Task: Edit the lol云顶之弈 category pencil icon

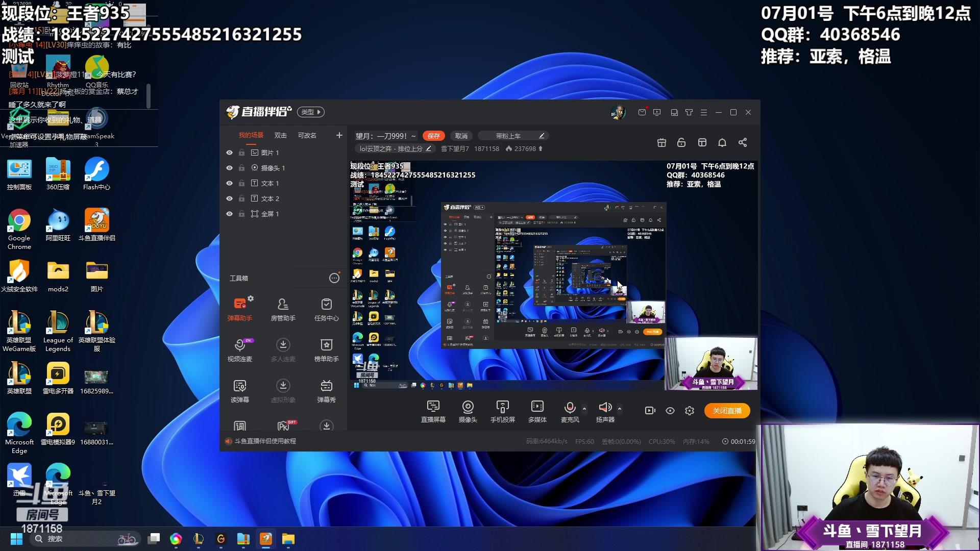Action: 429,148
